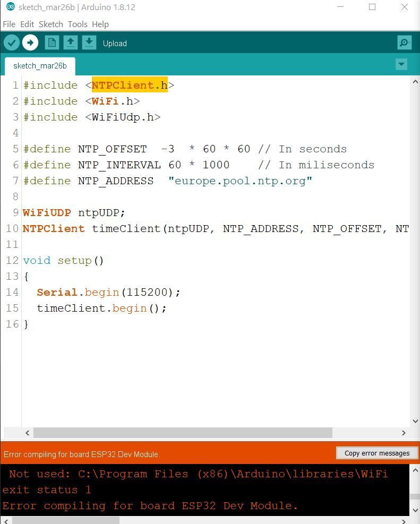Maximize the Arduino window

coord(372,7)
